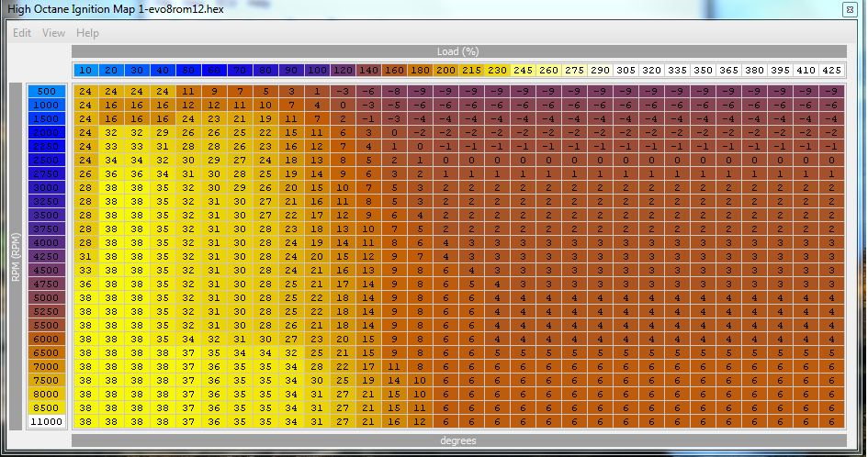Select the 3000 RPM row header
This screenshot has height=457, width=868.
click(x=47, y=187)
